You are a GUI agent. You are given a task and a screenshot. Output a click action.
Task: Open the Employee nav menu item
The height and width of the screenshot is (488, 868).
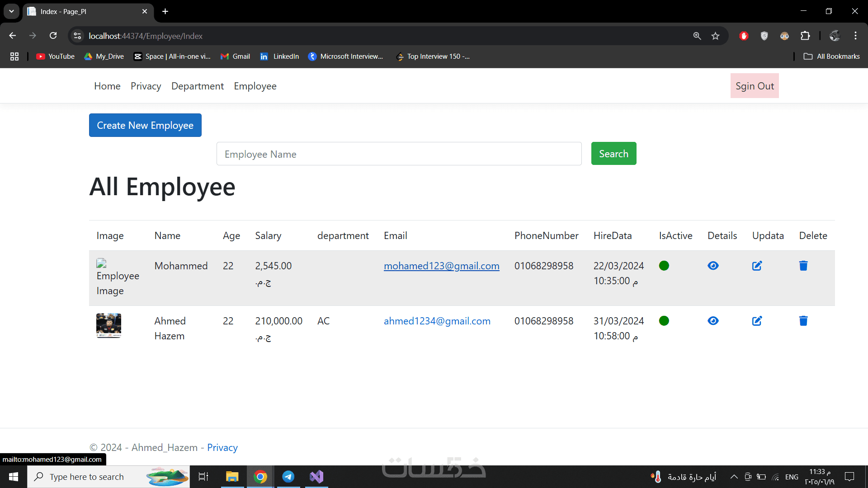[255, 86]
